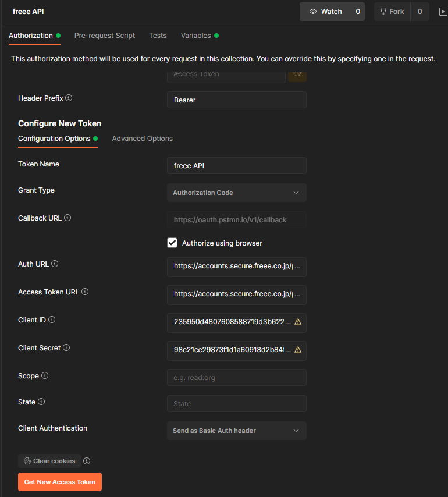This screenshot has height=497, width=448.
Task: Fork the freee API collection
Action: [393, 12]
